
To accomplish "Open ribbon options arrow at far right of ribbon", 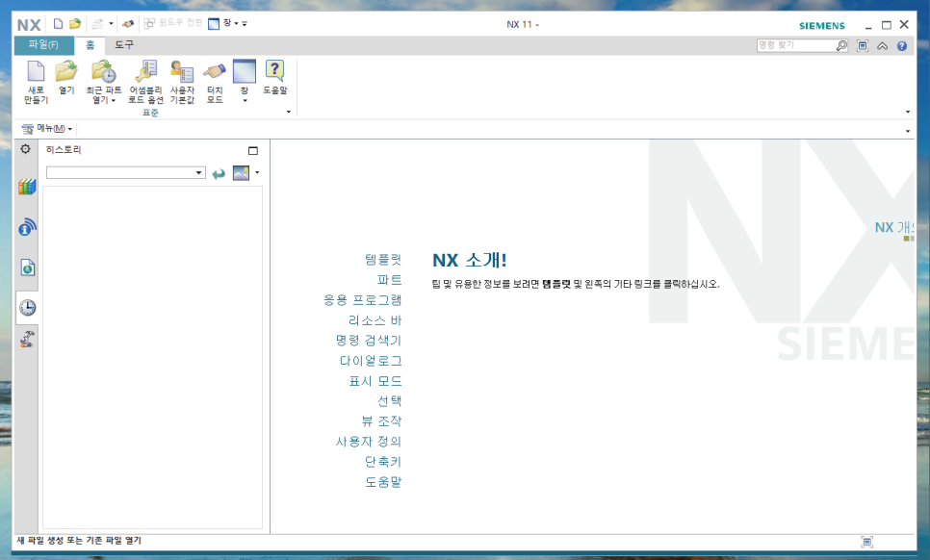I will (x=908, y=112).
